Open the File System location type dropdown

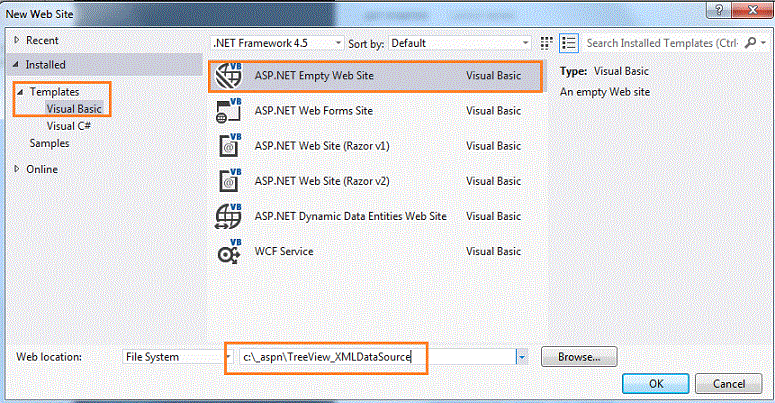pos(177,357)
